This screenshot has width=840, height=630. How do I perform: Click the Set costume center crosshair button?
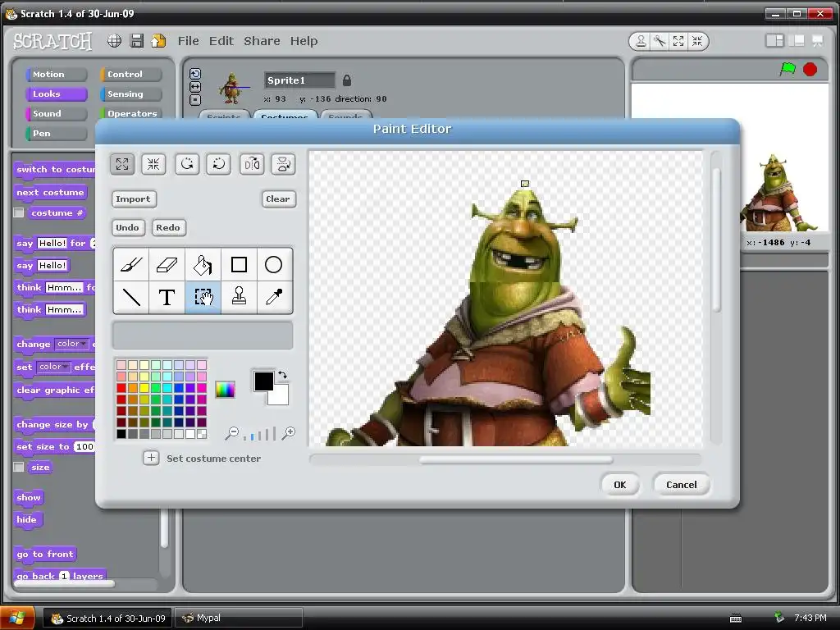(x=151, y=458)
